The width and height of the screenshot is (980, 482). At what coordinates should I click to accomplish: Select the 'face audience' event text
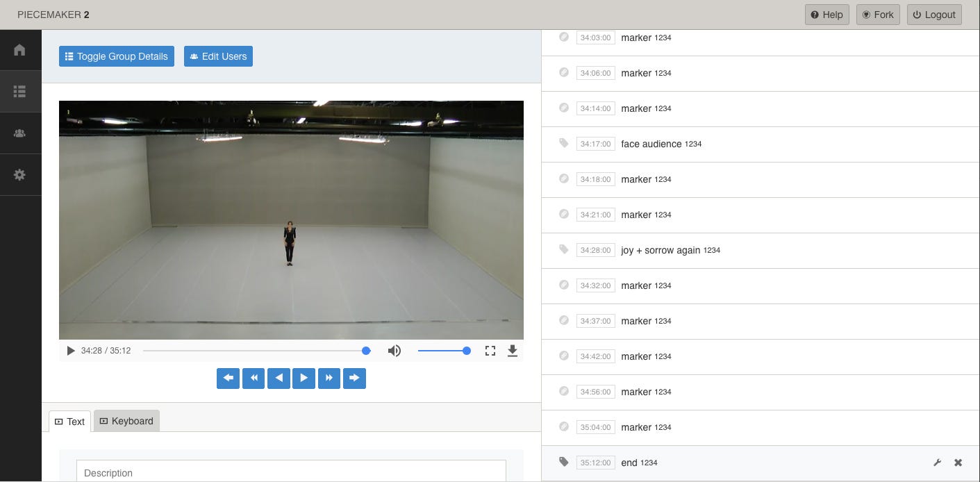click(x=651, y=144)
